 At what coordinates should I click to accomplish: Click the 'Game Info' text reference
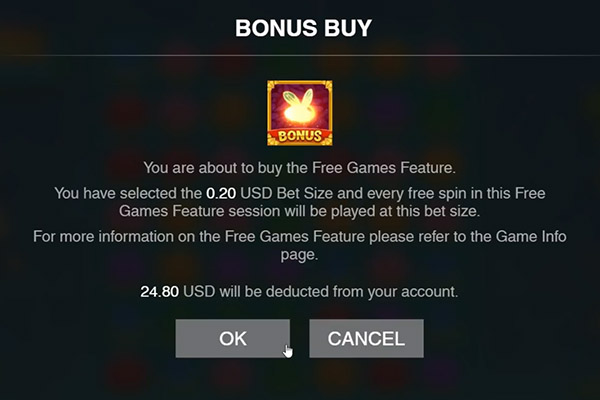click(531, 237)
